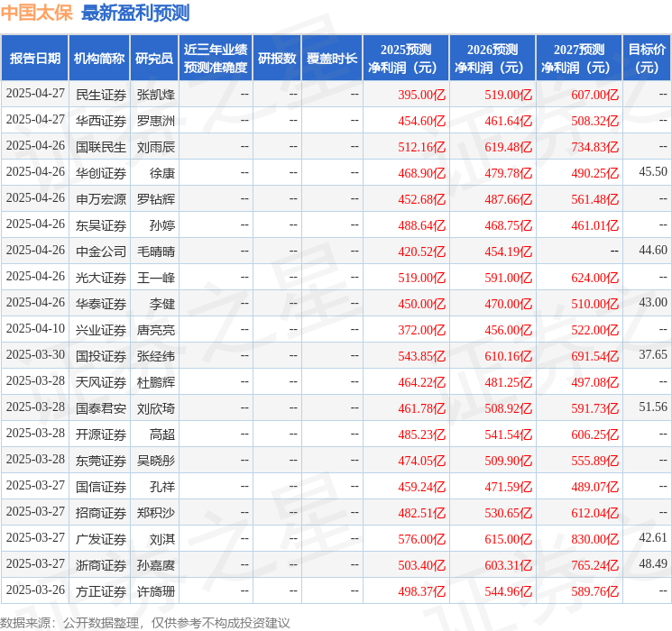Click institution name 浙商证券
672x631 pixels.
pos(101,565)
